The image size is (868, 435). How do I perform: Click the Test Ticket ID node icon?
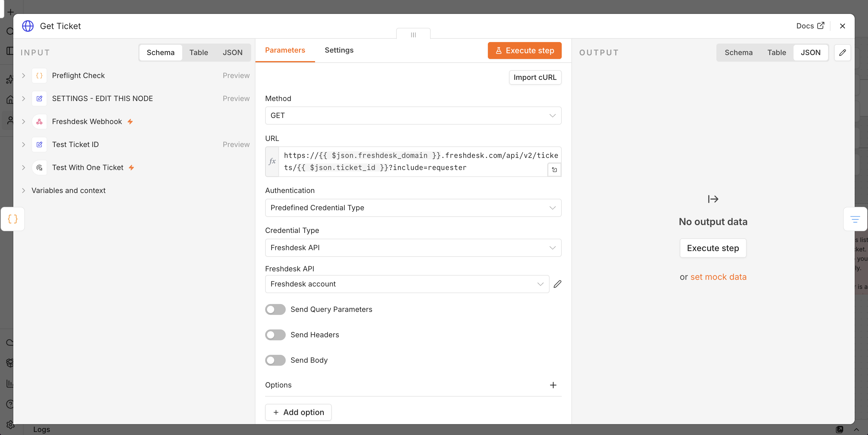[x=39, y=144]
